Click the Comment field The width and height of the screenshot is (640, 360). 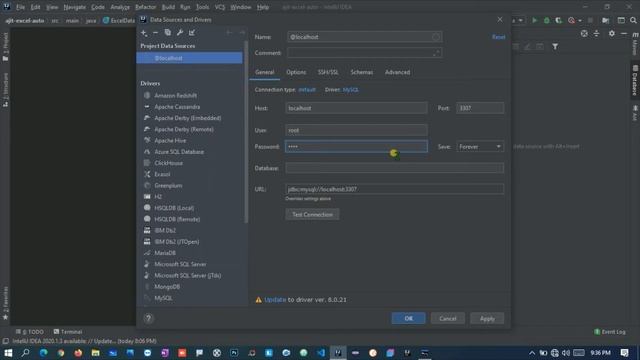(x=364, y=53)
